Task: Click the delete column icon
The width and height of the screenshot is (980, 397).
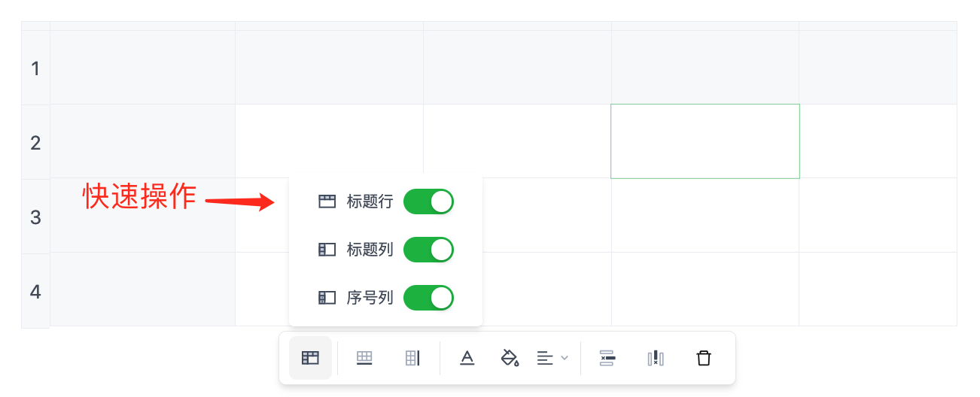Action: pyautogui.click(x=656, y=358)
